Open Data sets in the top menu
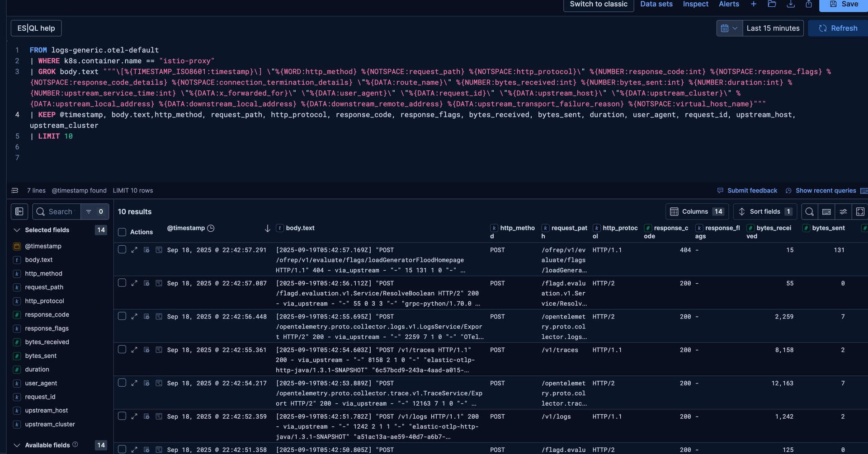The height and width of the screenshot is (454, 868). 656,4
